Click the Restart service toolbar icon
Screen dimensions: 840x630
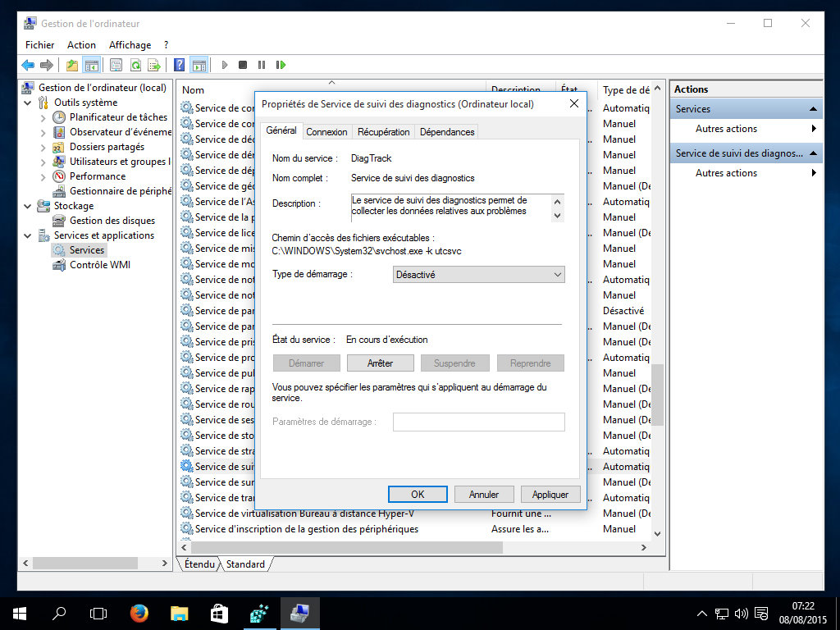pos(281,65)
